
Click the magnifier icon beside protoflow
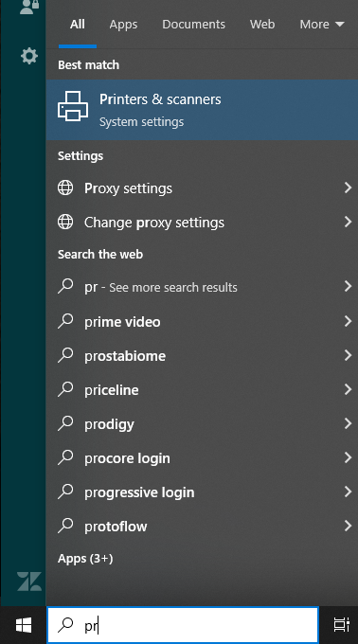point(65,526)
